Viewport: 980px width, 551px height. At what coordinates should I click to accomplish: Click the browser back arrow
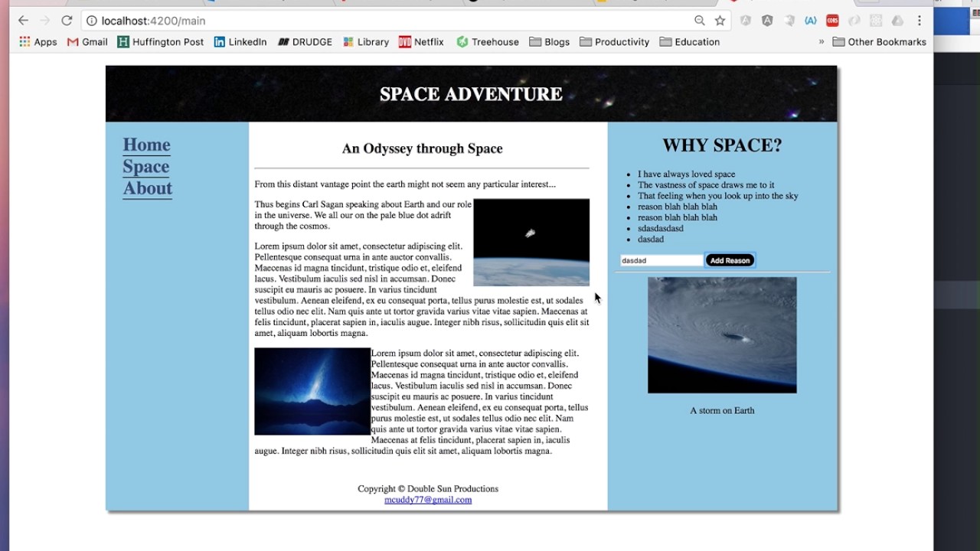(23, 21)
